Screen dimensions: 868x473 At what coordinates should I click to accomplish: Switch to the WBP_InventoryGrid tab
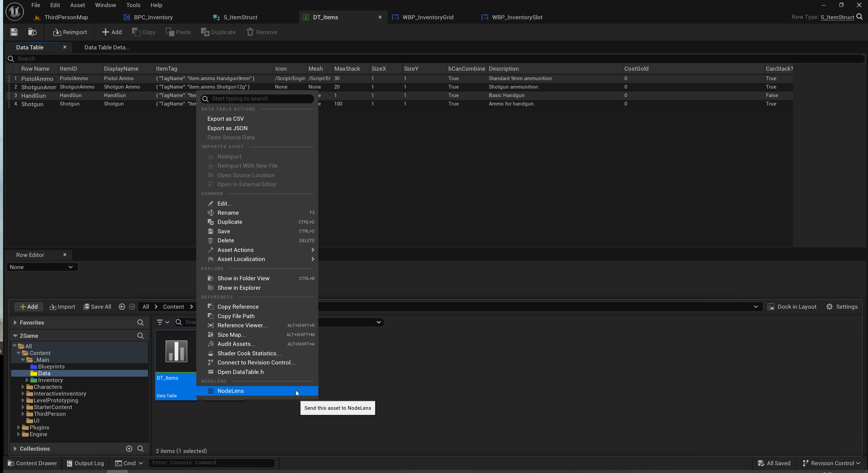point(428,17)
